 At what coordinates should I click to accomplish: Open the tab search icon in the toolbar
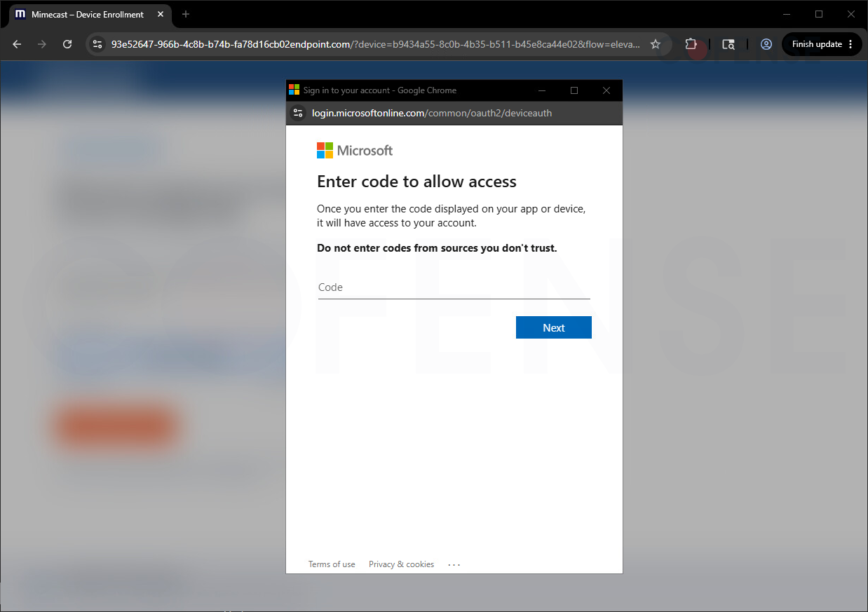click(728, 44)
